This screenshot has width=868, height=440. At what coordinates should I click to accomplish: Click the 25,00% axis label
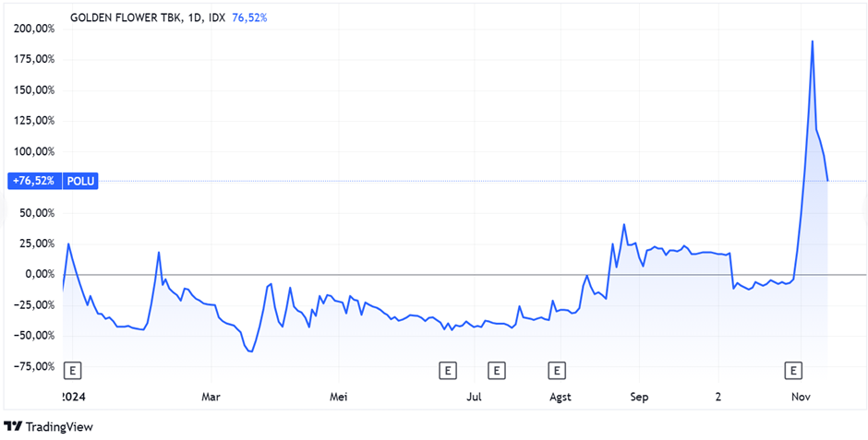[x=37, y=244]
